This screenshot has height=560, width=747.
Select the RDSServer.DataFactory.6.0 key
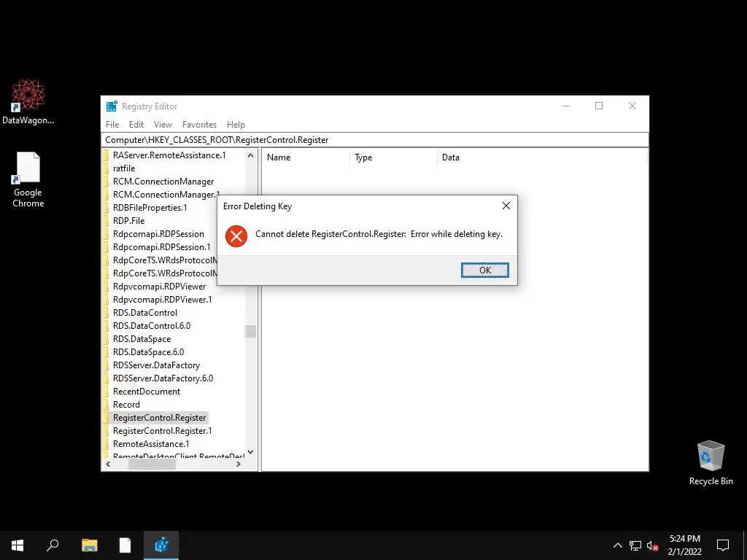pos(163,378)
